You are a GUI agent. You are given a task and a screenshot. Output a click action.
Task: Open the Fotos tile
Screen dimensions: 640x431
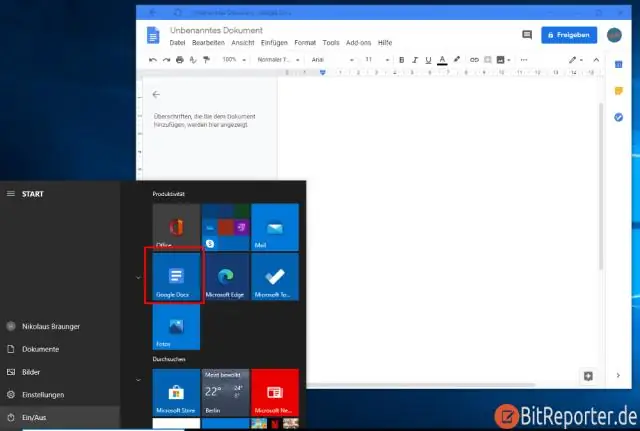point(176,327)
